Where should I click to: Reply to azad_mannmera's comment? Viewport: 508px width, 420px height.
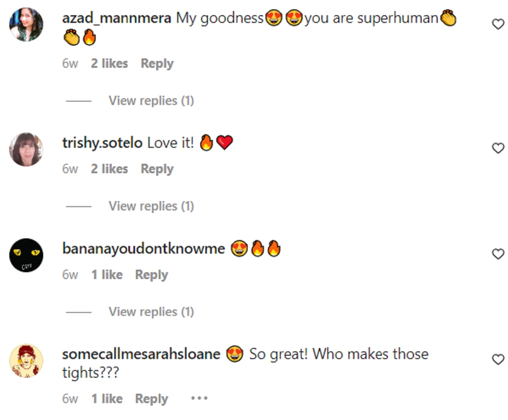pyautogui.click(x=157, y=64)
